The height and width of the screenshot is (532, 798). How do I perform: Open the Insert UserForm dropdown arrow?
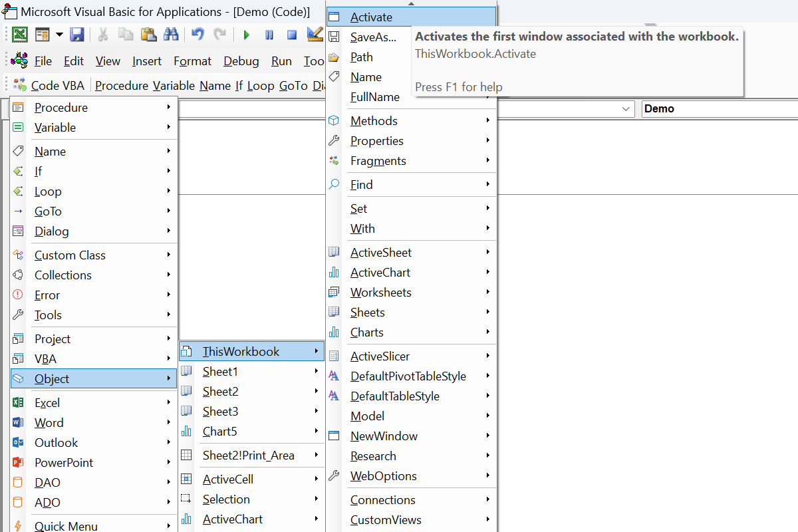click(59, 35)
